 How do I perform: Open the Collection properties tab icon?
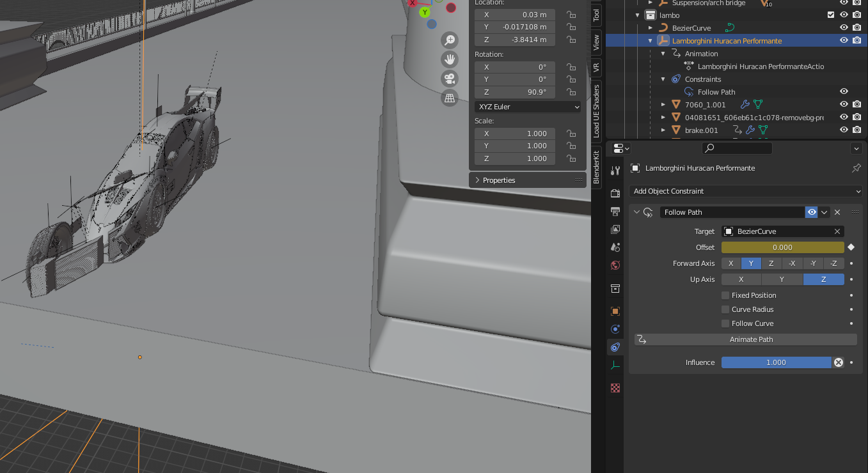tap(615, 288)
